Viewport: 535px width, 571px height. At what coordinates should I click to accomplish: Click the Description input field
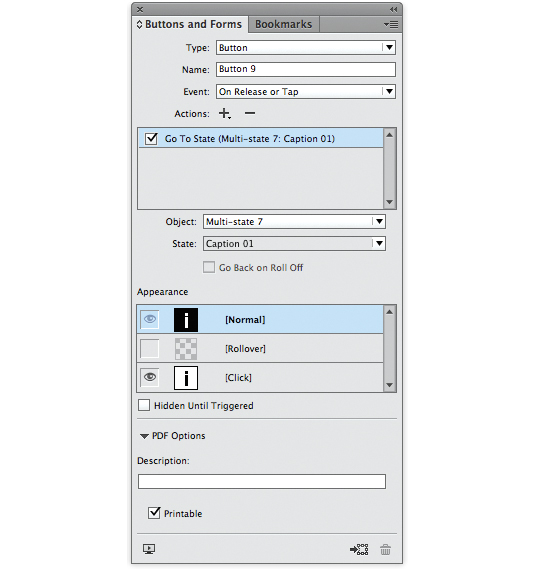click(262, 481)
